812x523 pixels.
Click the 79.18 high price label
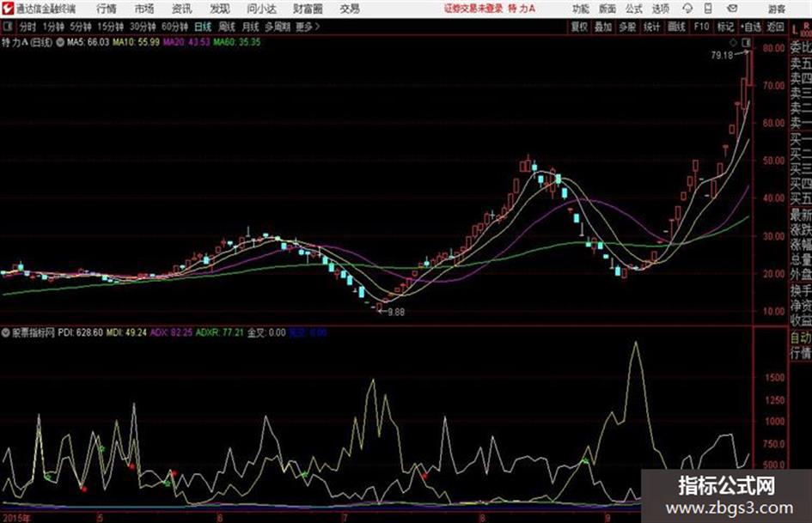722,56
